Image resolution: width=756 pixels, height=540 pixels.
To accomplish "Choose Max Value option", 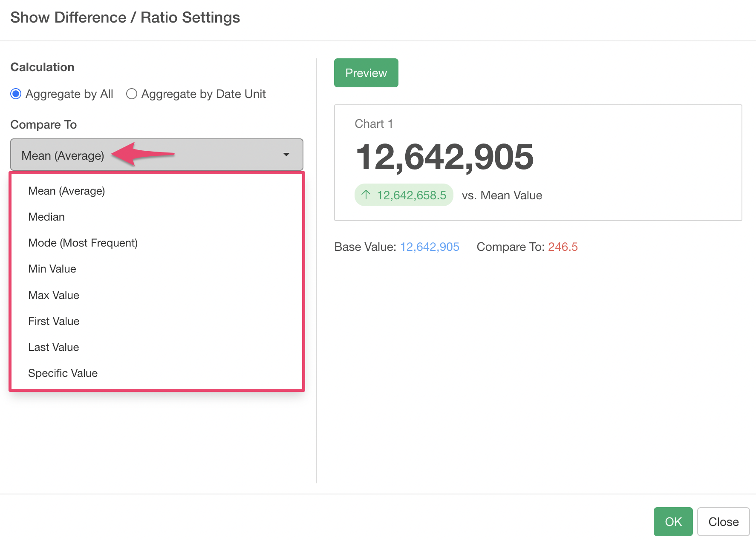I will [54, 295].
